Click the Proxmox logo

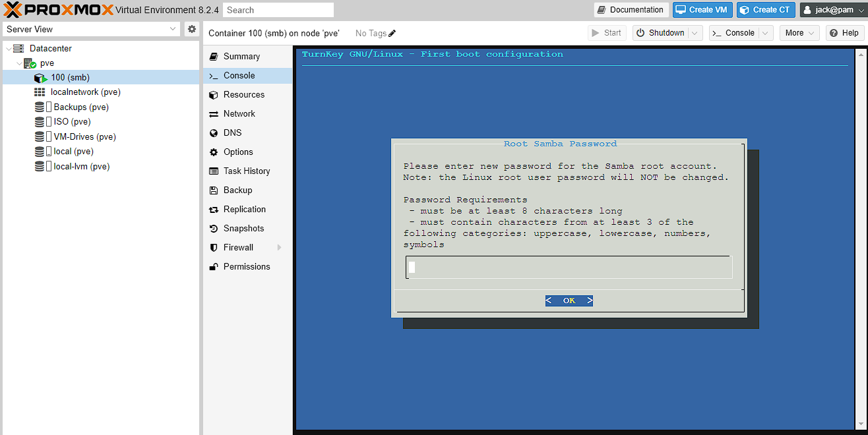tap(58, 10)
